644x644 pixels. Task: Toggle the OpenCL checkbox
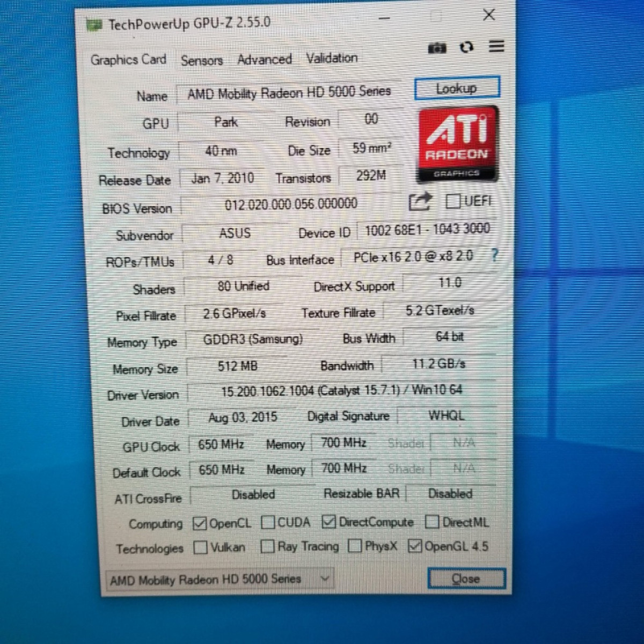tap(200, 523)
